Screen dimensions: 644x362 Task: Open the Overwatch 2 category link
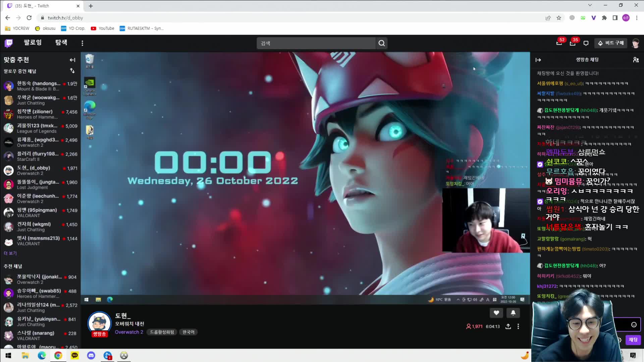129,332
